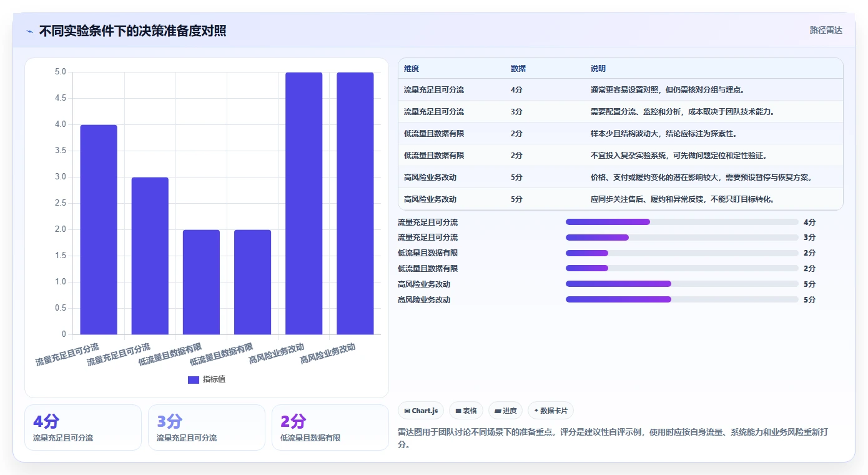
Task: Click 流量充足且可分流 cell in the 4分 table row
Action: click(x=434, y=90)
